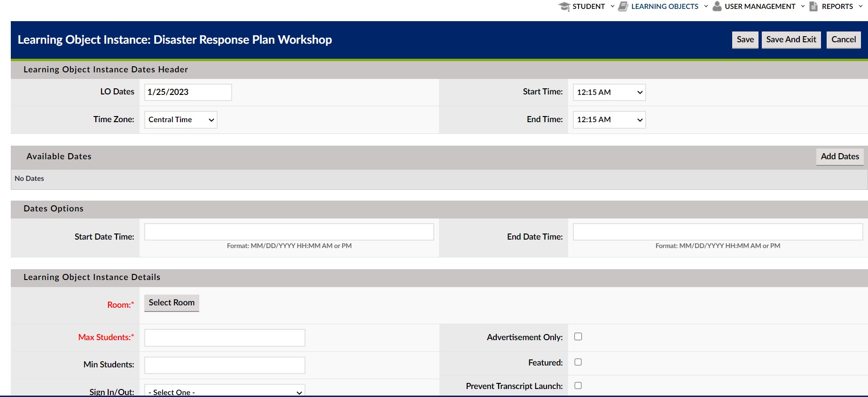
Task: Click the Learning Objects book icon
Action: tap(623, 7)
